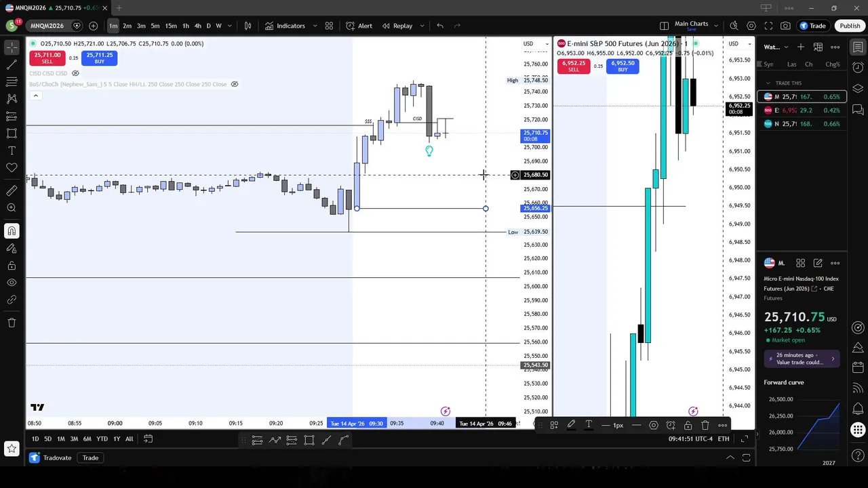Delete selected drawing via floating toolbar trash
The height and width of the screenshot is (488, 868).
705,425
